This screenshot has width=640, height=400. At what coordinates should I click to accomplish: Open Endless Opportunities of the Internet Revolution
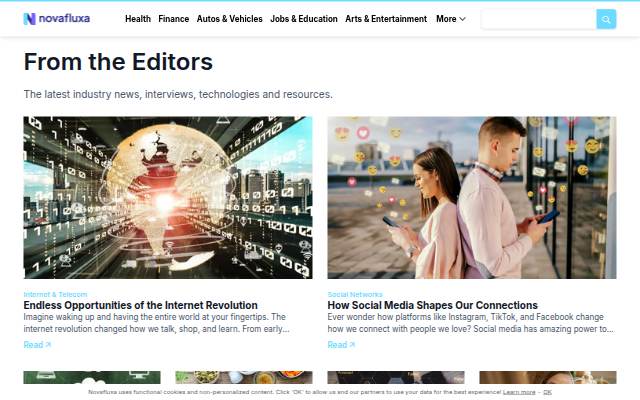pyautogui.click(x=140, y=305)
